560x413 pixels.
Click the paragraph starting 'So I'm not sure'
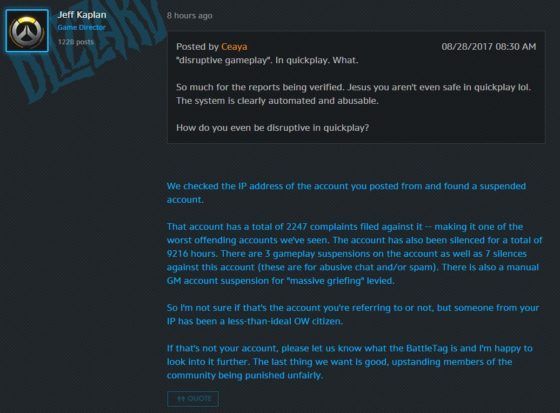click(x=353, y=314)
